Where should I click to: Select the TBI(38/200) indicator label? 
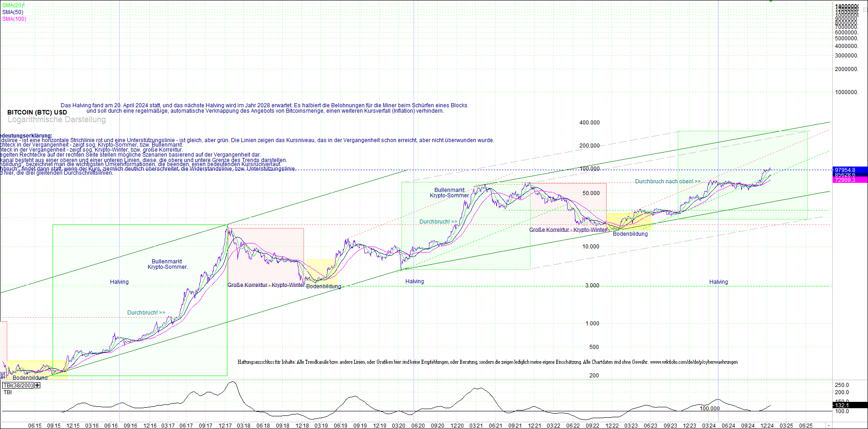coord(18,386)
